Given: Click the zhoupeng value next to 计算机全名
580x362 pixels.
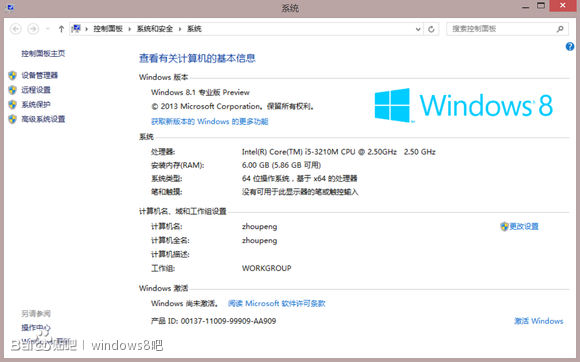Looking at the screenshot, I should pyautogui.click(x=259, y=241).
